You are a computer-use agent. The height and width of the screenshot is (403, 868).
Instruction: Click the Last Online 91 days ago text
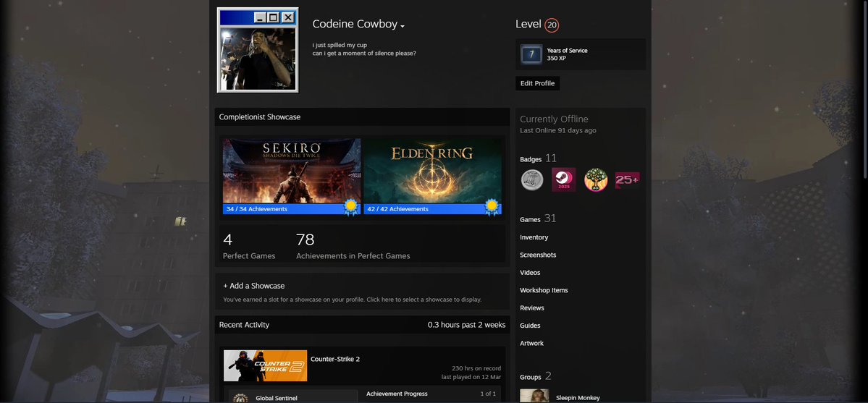point(558,131)
